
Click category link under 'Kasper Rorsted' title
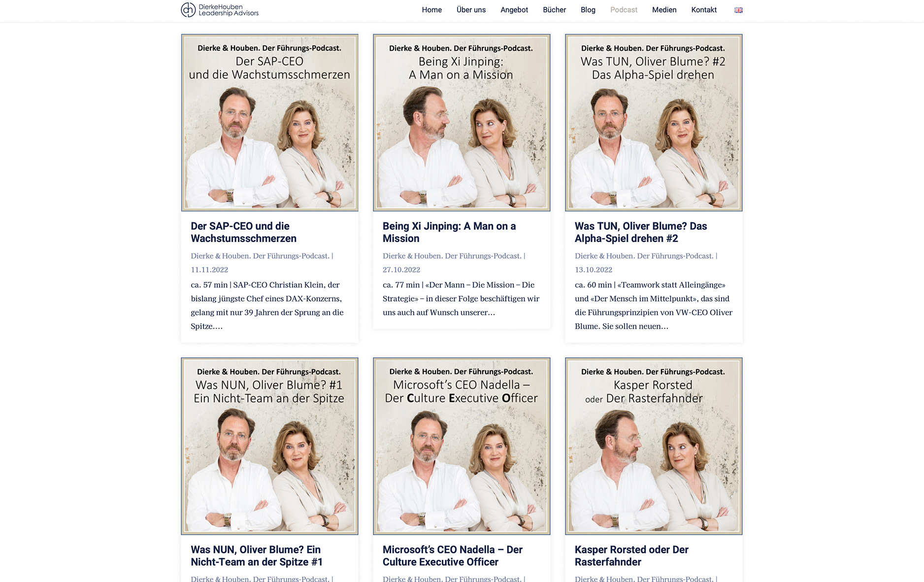coord(644,579)
